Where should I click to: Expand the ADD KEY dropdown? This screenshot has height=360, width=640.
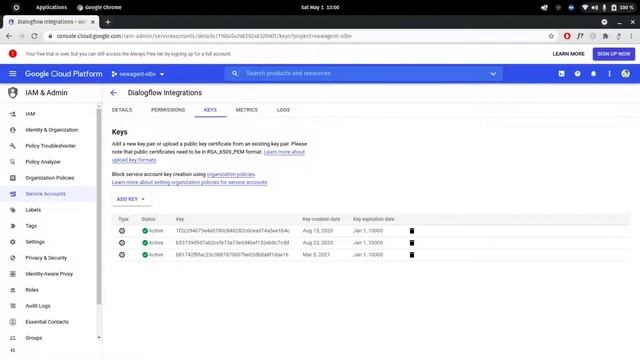pyautogui.click(x=131, y=199)
